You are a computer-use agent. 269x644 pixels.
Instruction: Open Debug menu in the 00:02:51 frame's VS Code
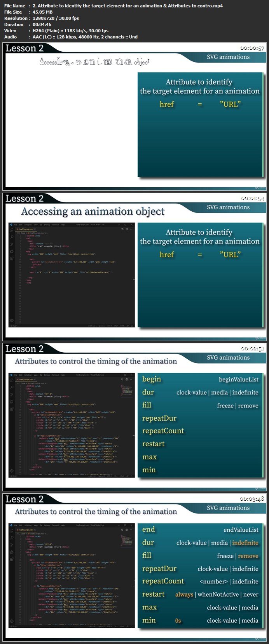tap(47, 375)
